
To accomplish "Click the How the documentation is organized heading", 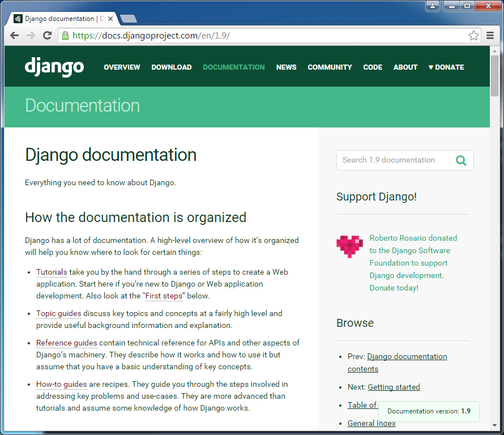I will click(x=136, y=217).
